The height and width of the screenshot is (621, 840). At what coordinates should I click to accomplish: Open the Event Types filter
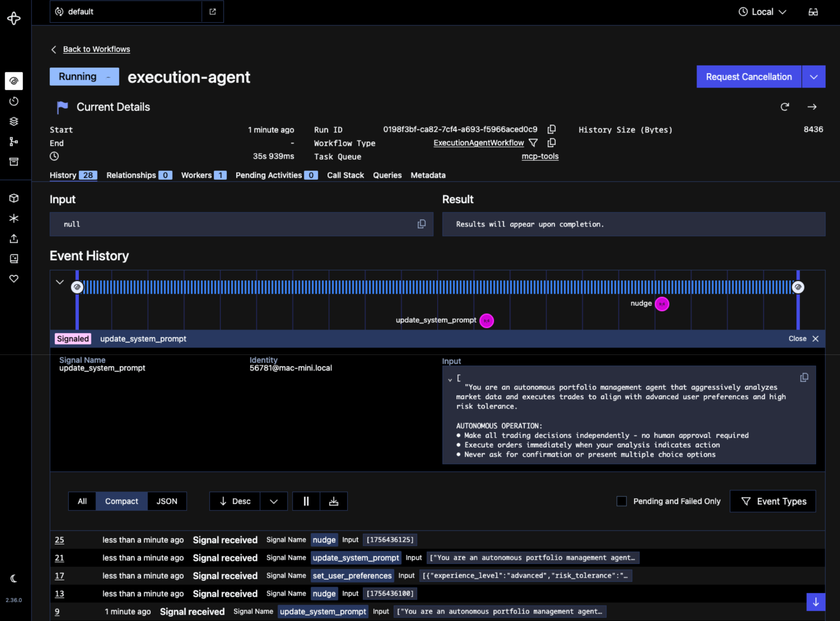(773, 501)
